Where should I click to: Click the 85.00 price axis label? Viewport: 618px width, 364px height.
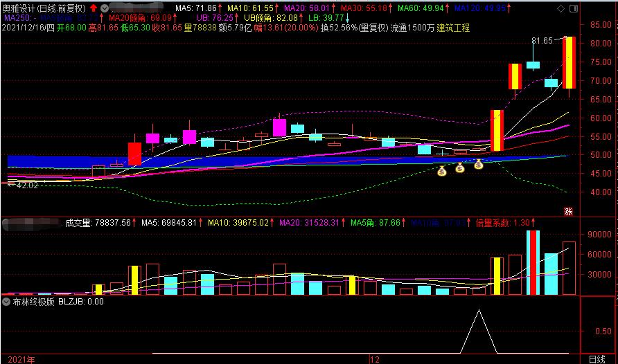601,25
